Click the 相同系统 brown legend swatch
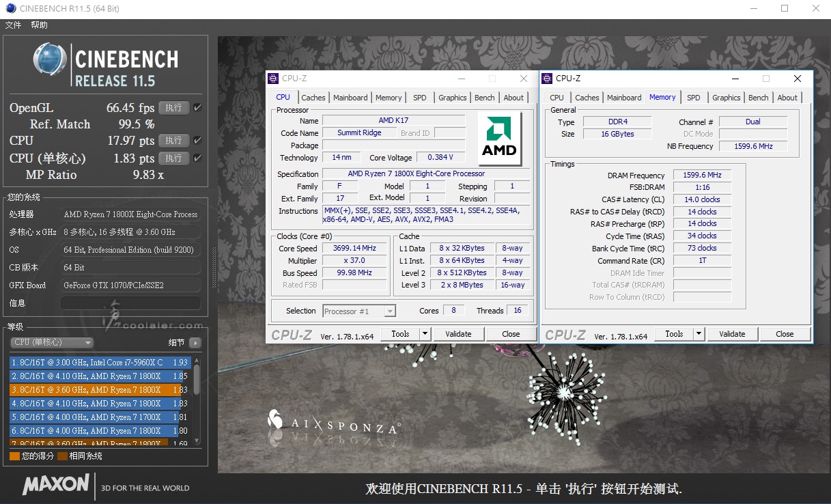Image resolution: width=831 pixels, height=504 pixels. (x=62, y=456)
